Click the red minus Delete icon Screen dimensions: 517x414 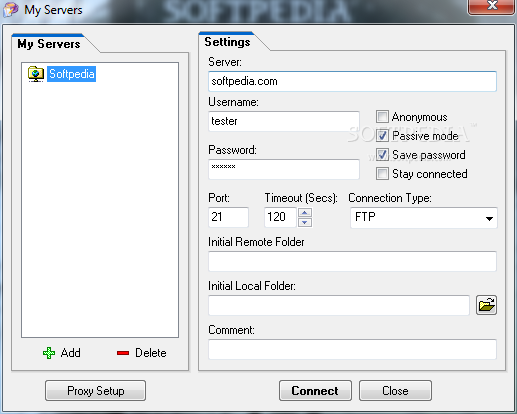[123, 353]
